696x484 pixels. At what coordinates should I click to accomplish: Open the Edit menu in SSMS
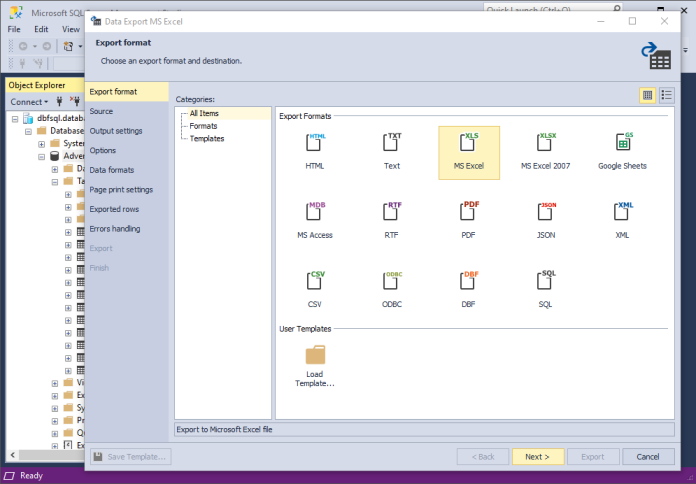coord(41,29)
